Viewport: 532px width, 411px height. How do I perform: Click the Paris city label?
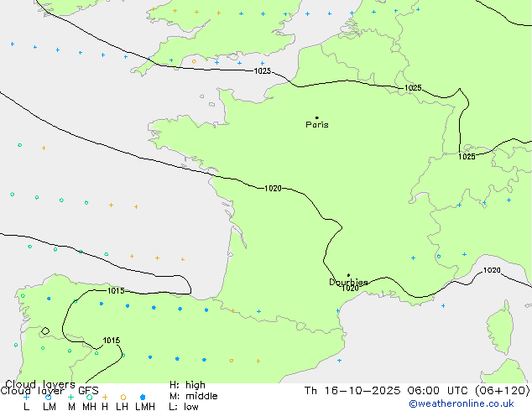click(x=317, y=125)
